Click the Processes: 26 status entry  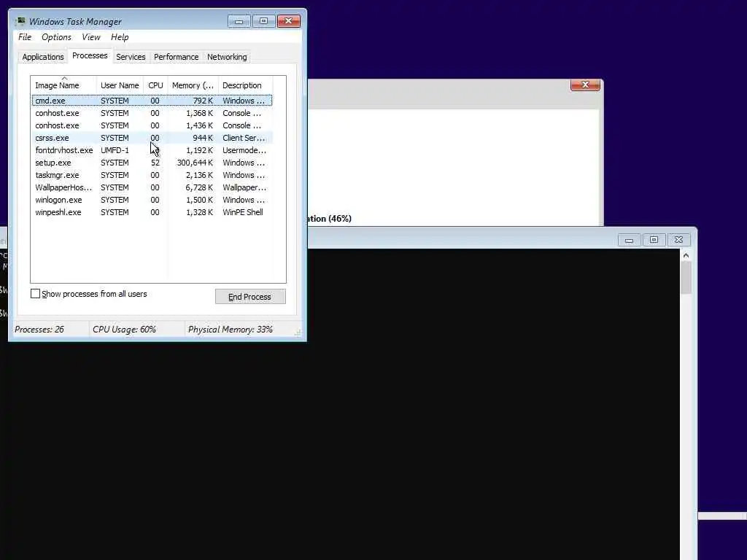39,330
